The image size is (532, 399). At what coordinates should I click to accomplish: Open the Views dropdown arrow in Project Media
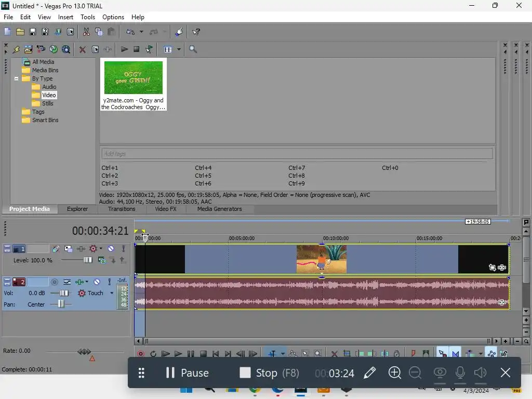click(x=179, y=49)
